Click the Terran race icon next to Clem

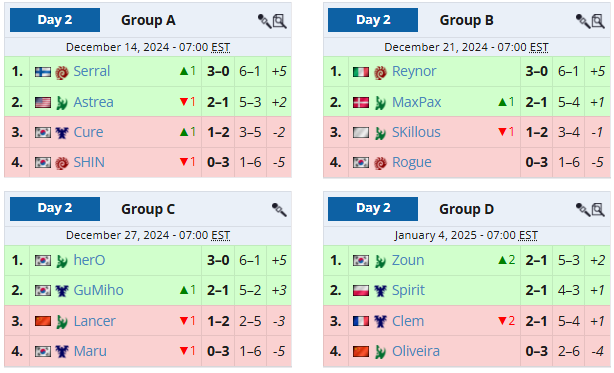(380, 322)
